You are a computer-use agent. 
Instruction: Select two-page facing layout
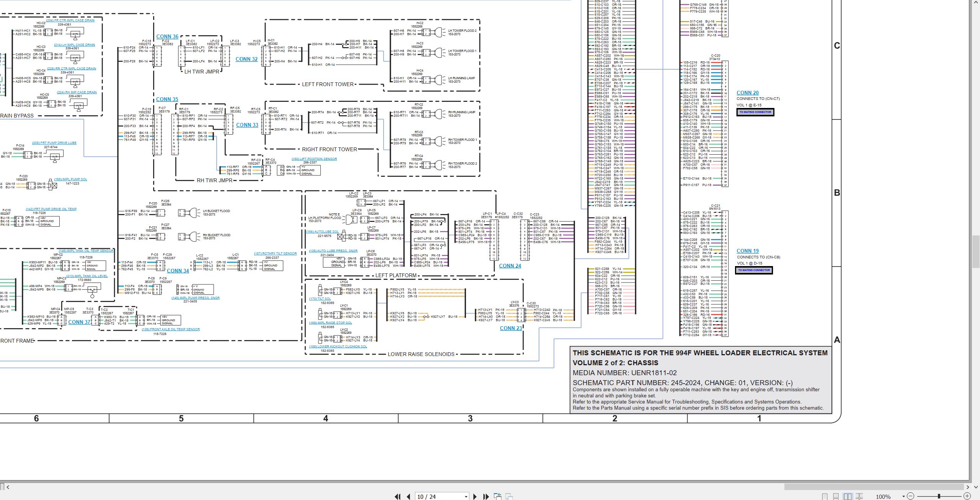pyautogui.click(x=848, y=497)
